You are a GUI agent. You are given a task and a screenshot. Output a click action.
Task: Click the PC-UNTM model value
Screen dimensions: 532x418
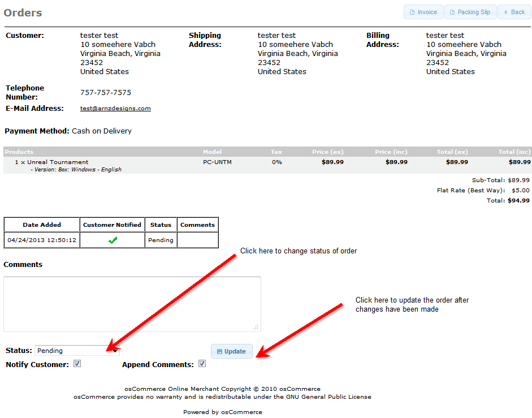(x=217, y=162)
